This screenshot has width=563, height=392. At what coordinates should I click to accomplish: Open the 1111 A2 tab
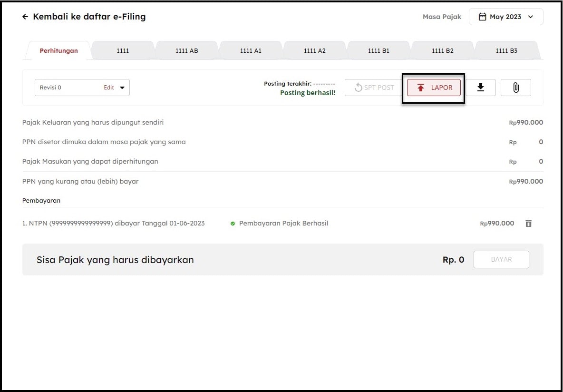tap(315, 50)
